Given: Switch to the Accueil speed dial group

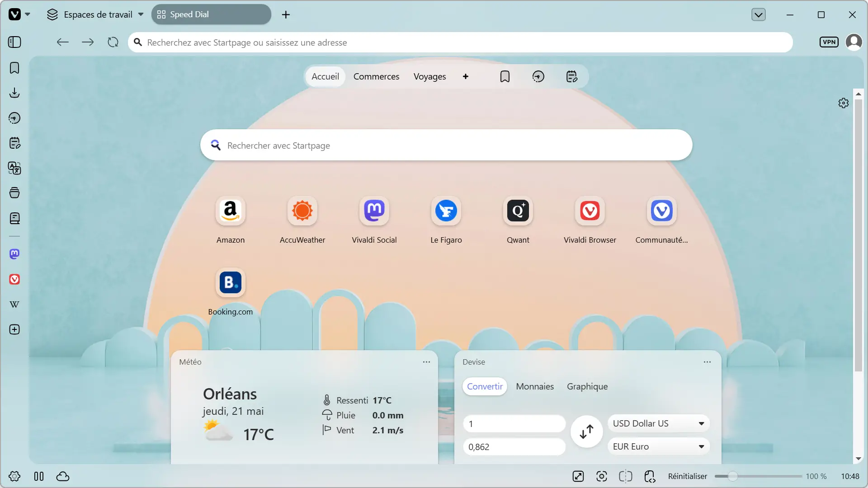Looking at the screenshot, I should pos(325,76).
